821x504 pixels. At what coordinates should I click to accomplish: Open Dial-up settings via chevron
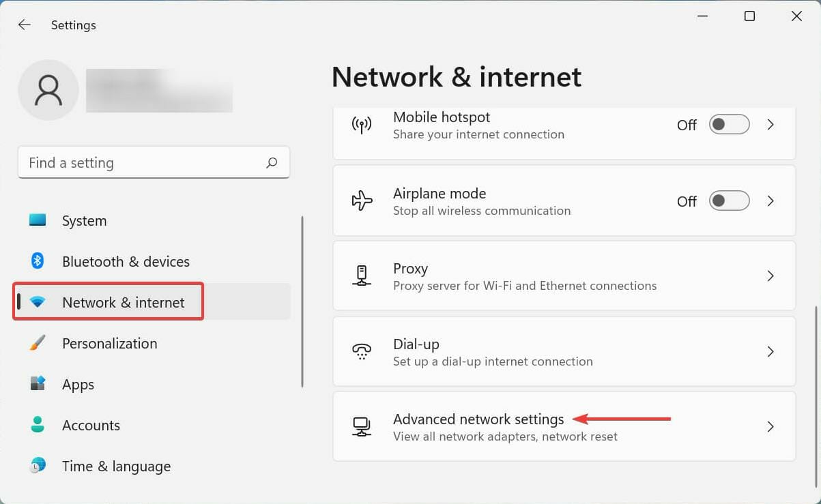click(x=770, y=352)
